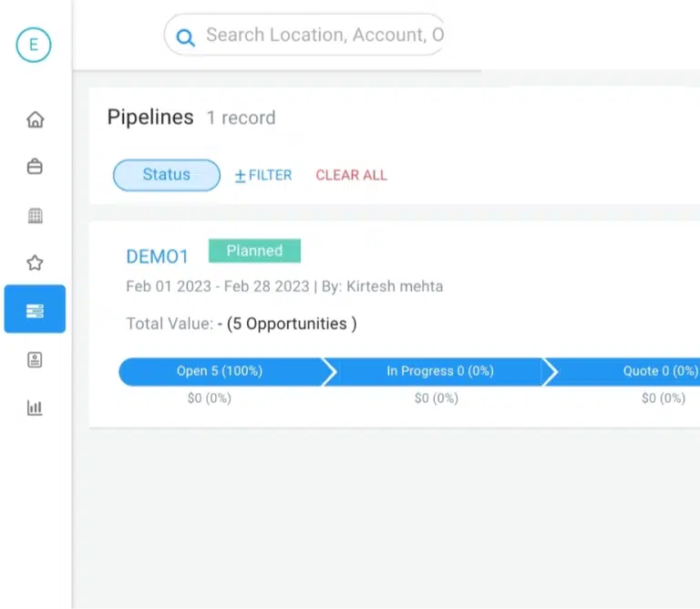The image size is (700, 609).
Task: Select the building icon in sidebar
Action: [35, 215]
